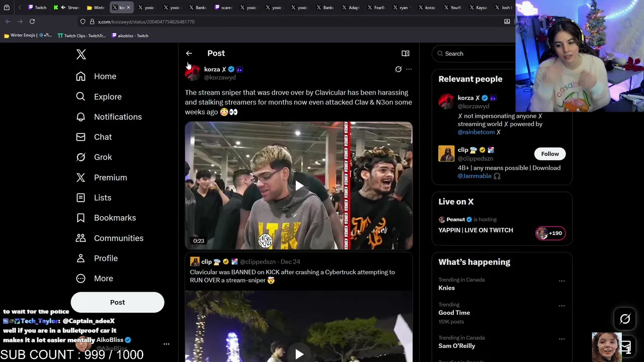Viewport: 644px width, 362px height.
Task: Close the active korza tab
Action: pos(128,8)
